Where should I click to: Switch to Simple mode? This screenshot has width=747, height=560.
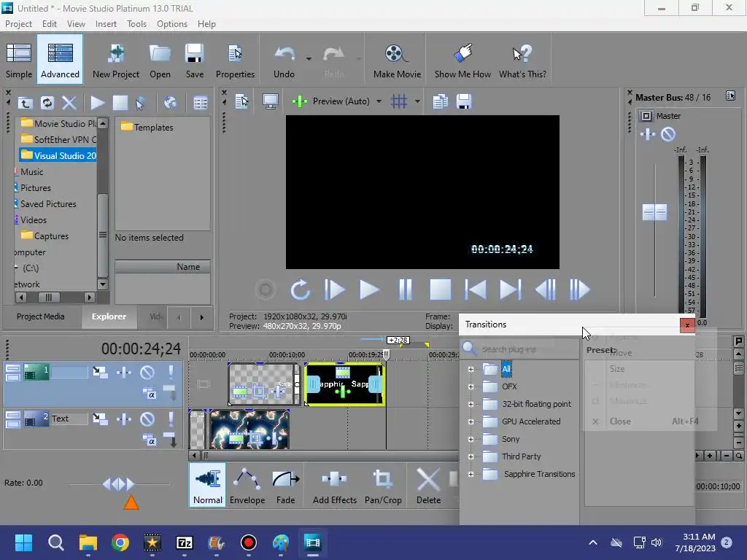(x=19, y=60)
